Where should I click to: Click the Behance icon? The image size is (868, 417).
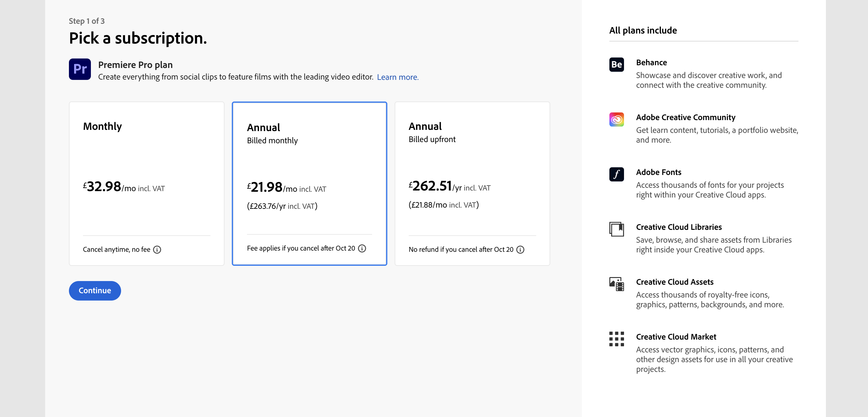pos(616,65)
